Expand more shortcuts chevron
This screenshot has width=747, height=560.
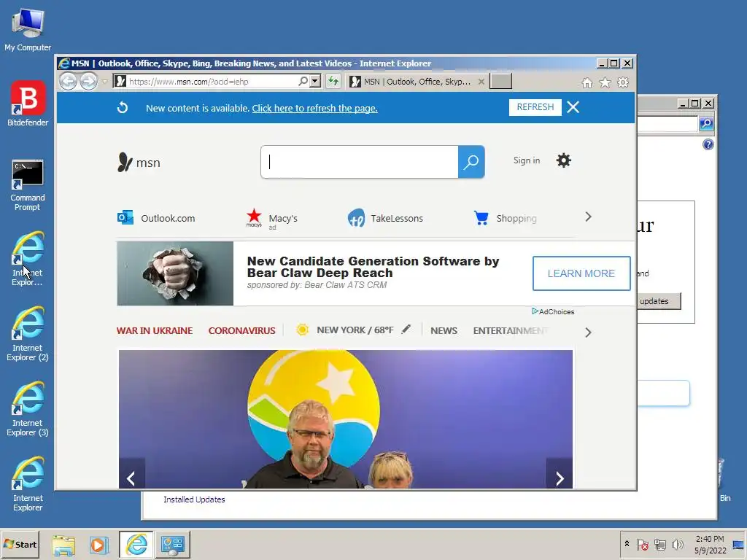point(589,217)
